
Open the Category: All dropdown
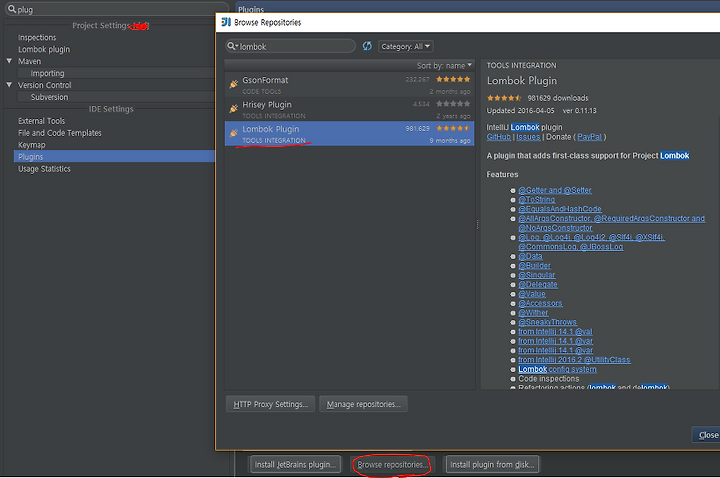[405, 46]
